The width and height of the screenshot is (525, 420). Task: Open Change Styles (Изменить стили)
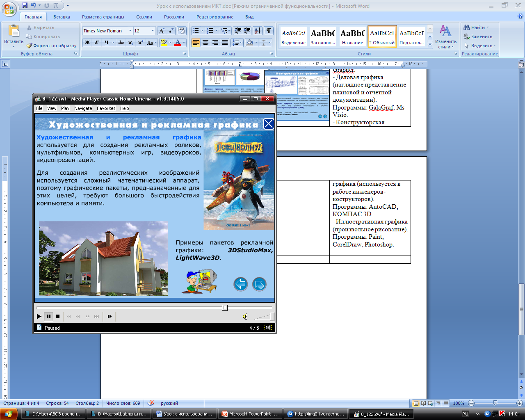point(445,37)
